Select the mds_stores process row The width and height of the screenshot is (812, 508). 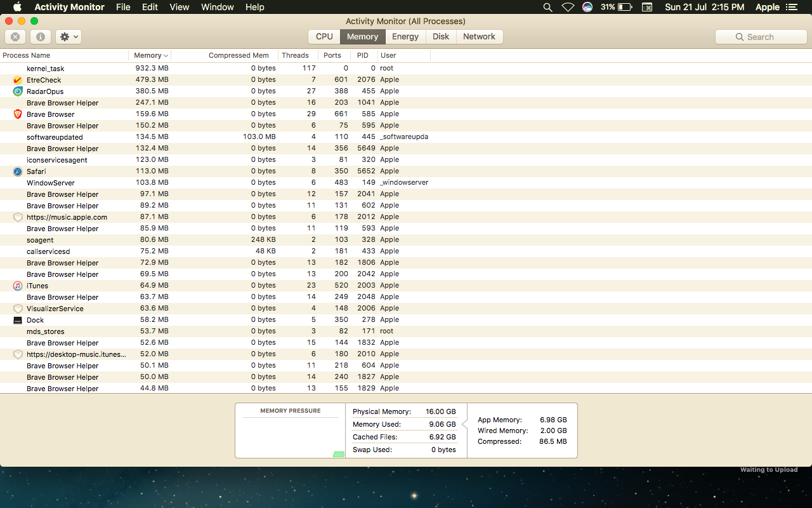tap(406, 331)
